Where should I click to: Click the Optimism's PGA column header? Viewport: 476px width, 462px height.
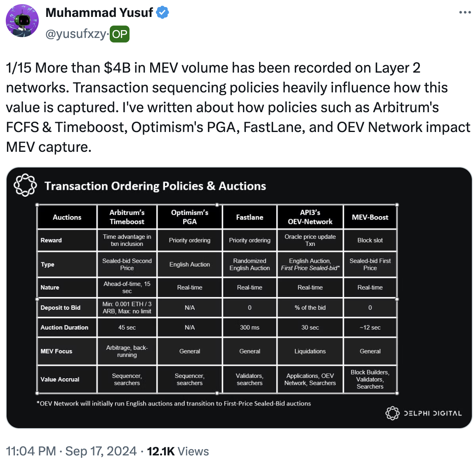tap(190, 217)
